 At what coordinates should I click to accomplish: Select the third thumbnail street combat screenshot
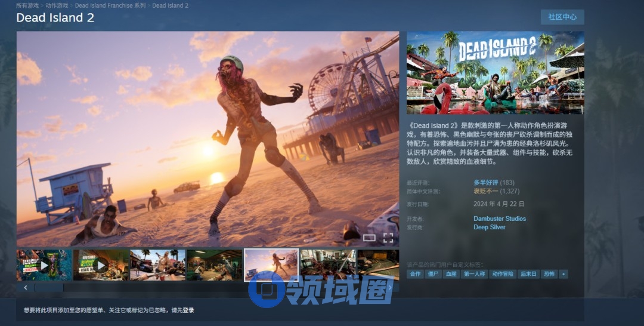pyautogui.click(x=157, y=265)
